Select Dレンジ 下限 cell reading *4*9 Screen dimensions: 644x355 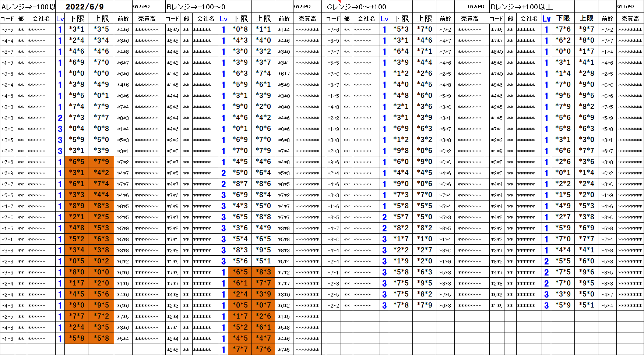[563, 206]
